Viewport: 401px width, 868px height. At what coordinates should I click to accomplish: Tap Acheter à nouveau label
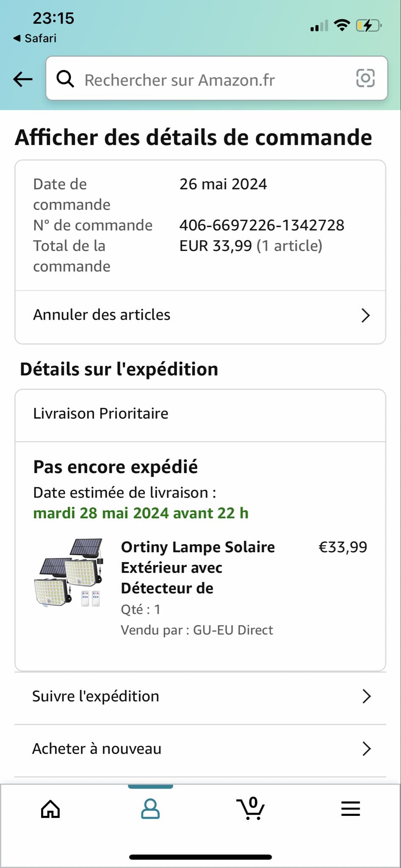97,749
